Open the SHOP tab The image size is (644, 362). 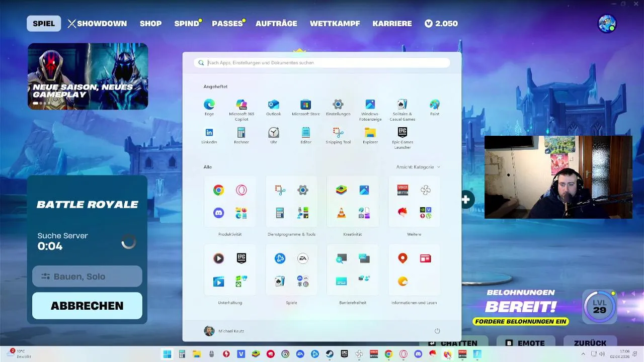click(150, 24)
